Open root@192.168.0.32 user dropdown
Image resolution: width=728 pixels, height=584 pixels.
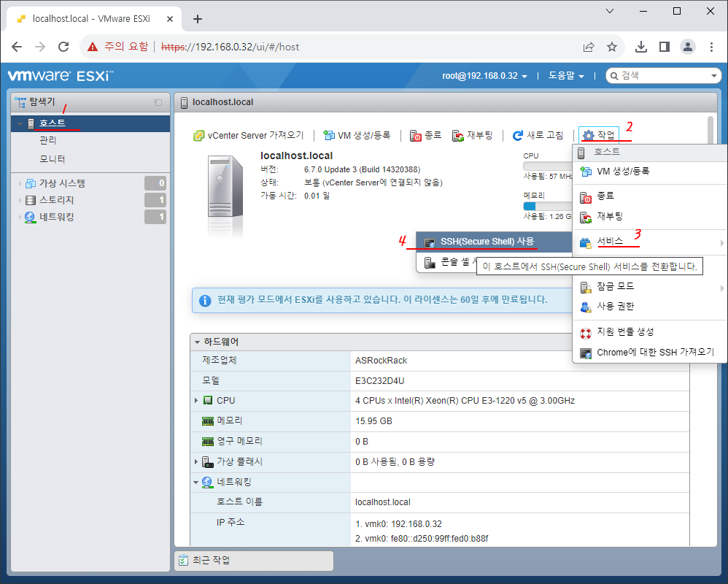coord(484,76)
